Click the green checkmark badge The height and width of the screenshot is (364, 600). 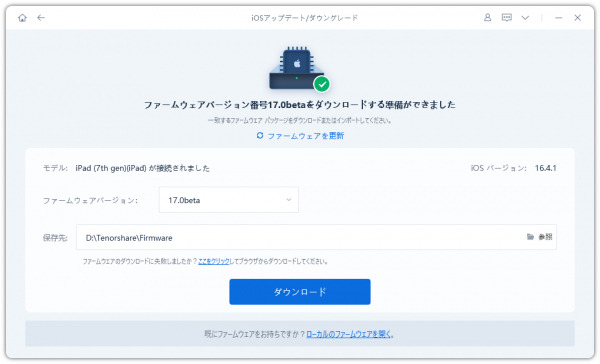pos(322,84)
